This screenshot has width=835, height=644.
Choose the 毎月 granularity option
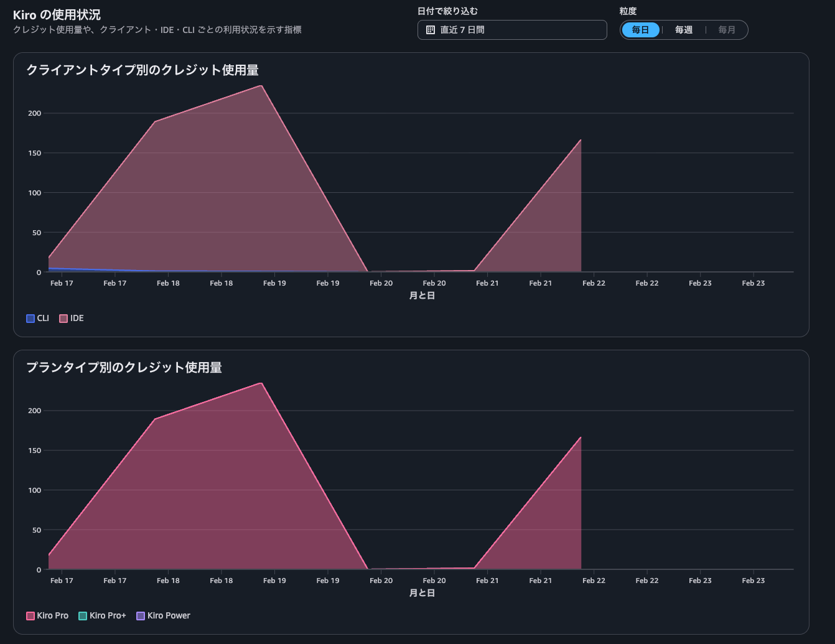[726, 30]
